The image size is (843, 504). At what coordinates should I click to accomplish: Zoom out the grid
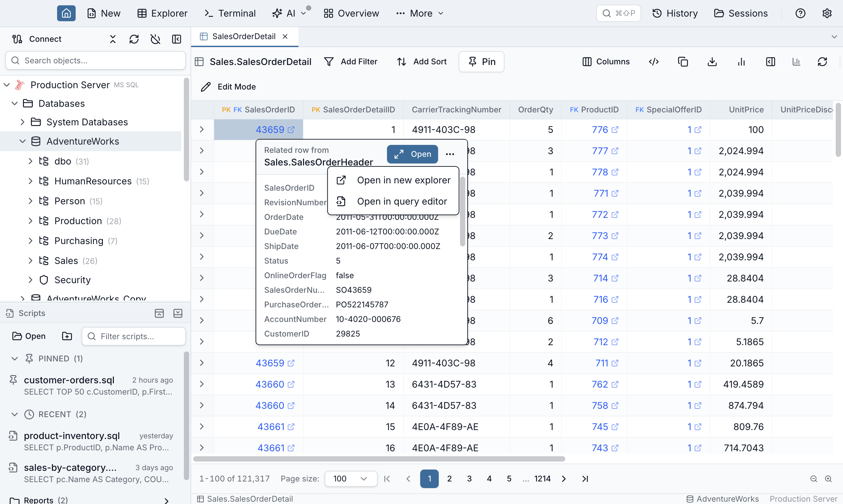coord(814,479)
